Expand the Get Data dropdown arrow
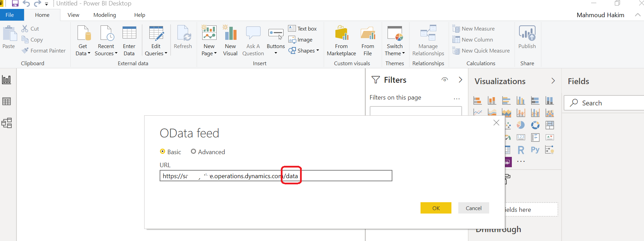644x241 pixels. point(89,53)
